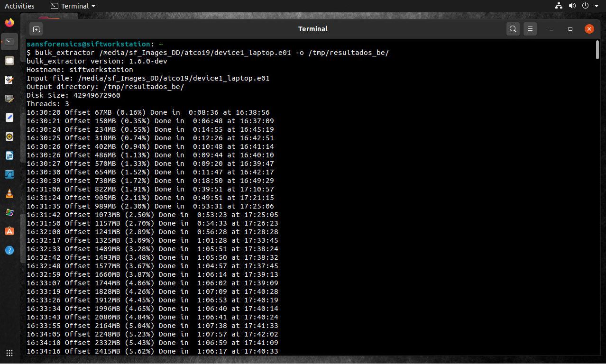
Task: Open a new terminal tab
Action: 36,29
